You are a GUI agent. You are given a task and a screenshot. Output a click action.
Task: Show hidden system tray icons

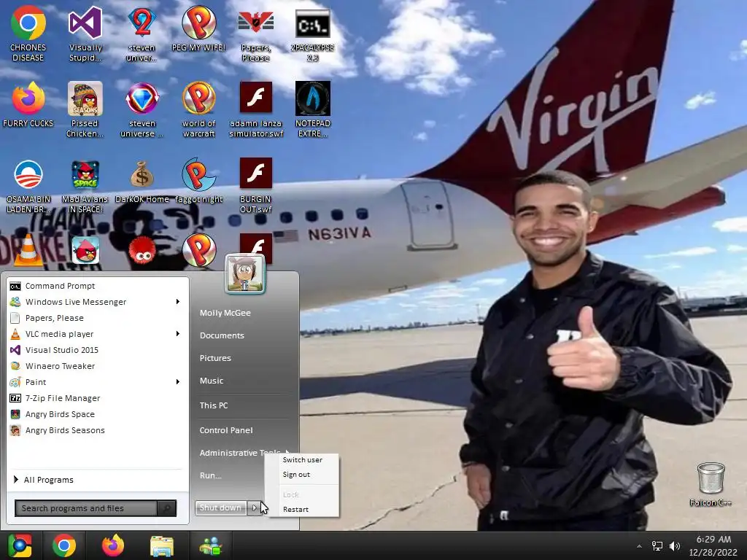click(x=639, y=546)
